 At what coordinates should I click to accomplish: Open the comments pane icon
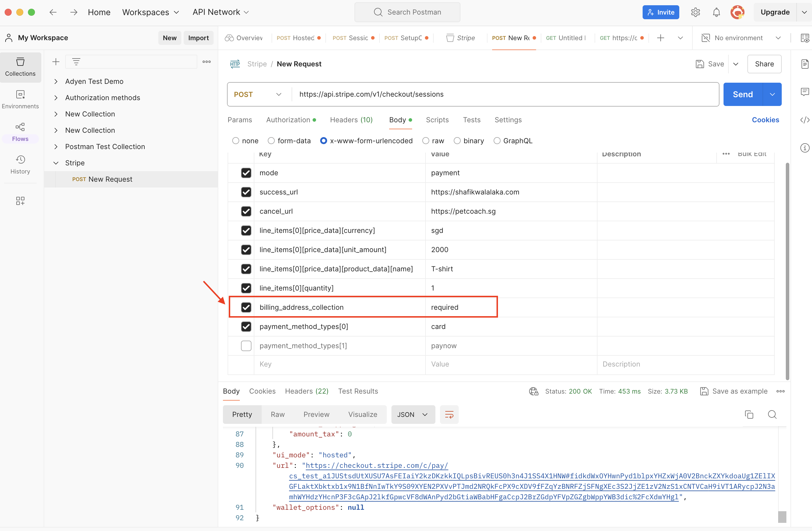(x=804, y=91)
